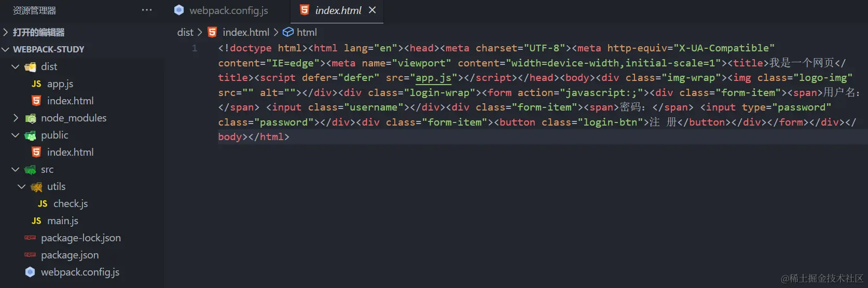The height and width of the screenshot is (288, 868).
Task: Select the src folder name
Action: [47, 170]
